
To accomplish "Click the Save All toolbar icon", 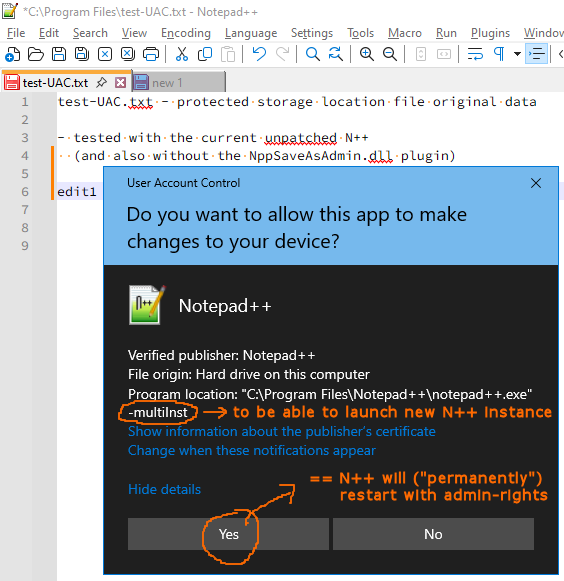I will click(82, 54).
